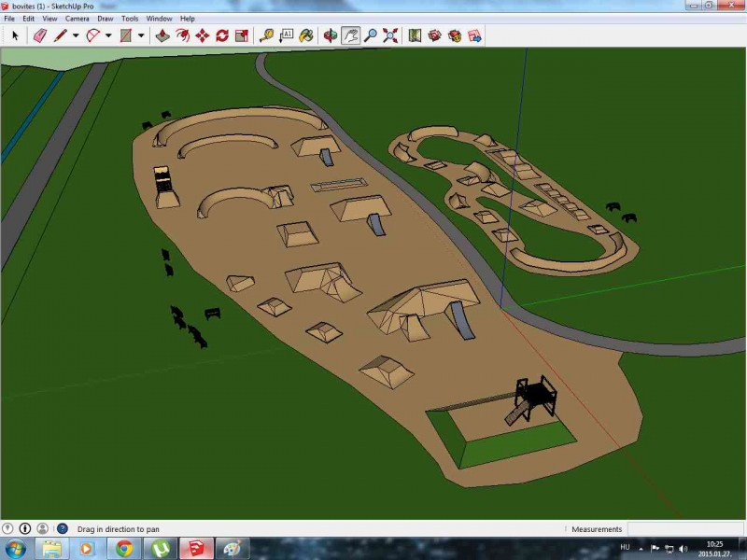Open the status bar help icon

point(62,529)
